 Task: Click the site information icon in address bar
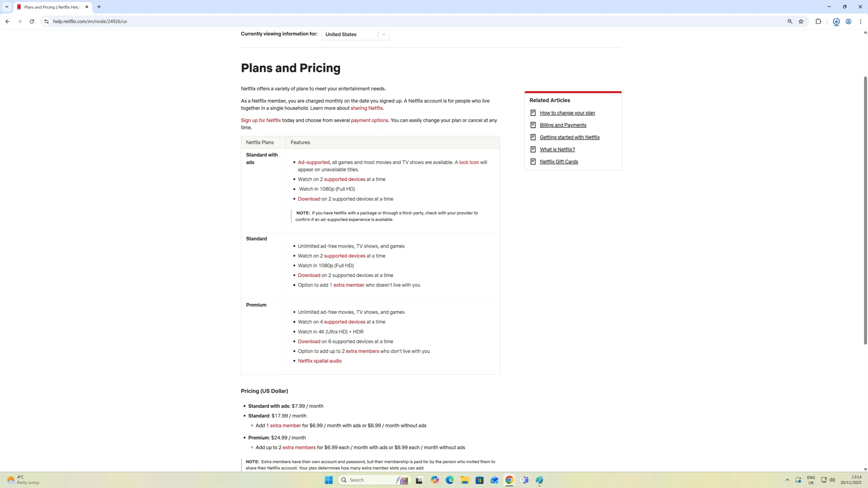point(46,21)
